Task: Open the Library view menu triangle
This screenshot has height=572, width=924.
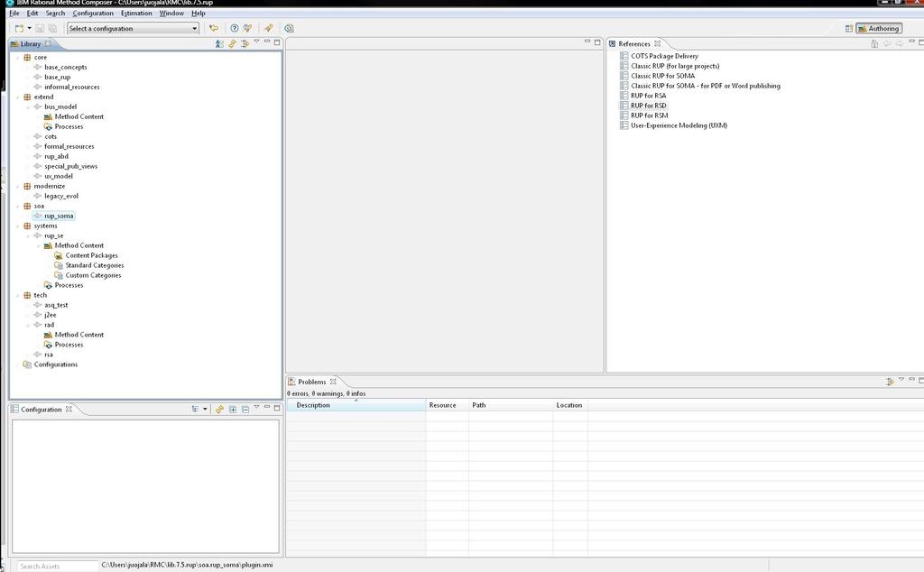Action: (256, 42)
